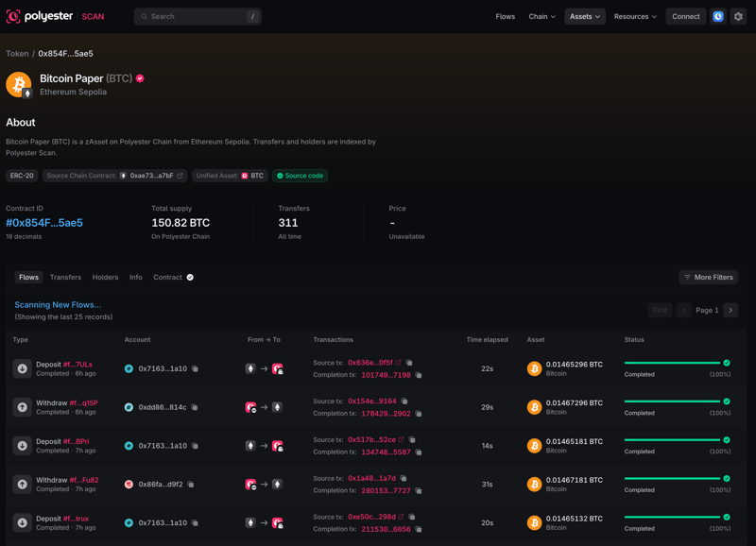Screen dimensions: 756x546
Task: Open external link icon beside 0x636e...0f5f
Action: [398, 363]
